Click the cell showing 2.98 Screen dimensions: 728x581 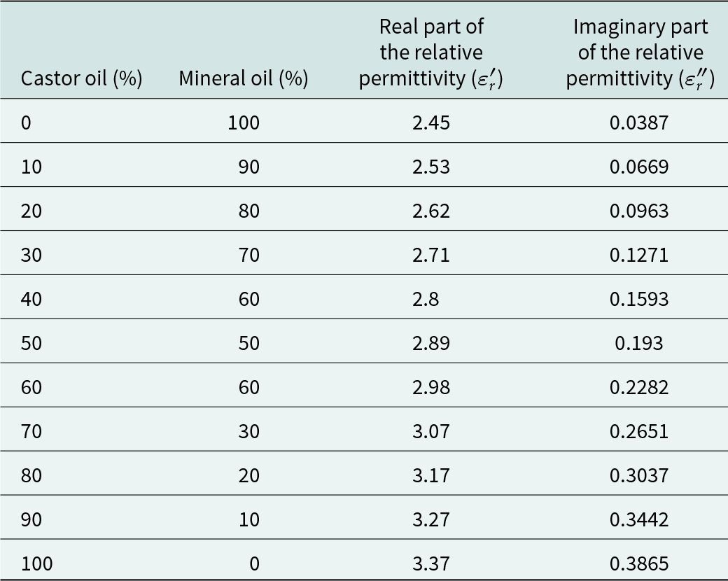430,388
